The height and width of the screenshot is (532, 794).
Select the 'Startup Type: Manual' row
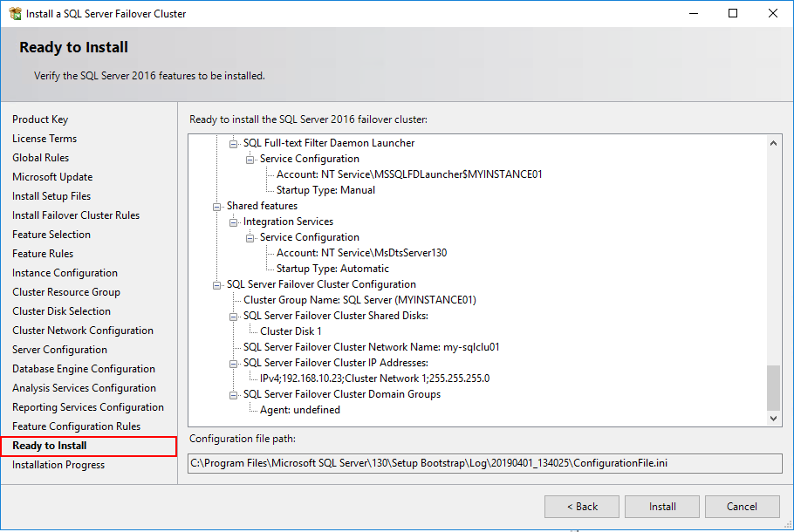tap(325, 190)
